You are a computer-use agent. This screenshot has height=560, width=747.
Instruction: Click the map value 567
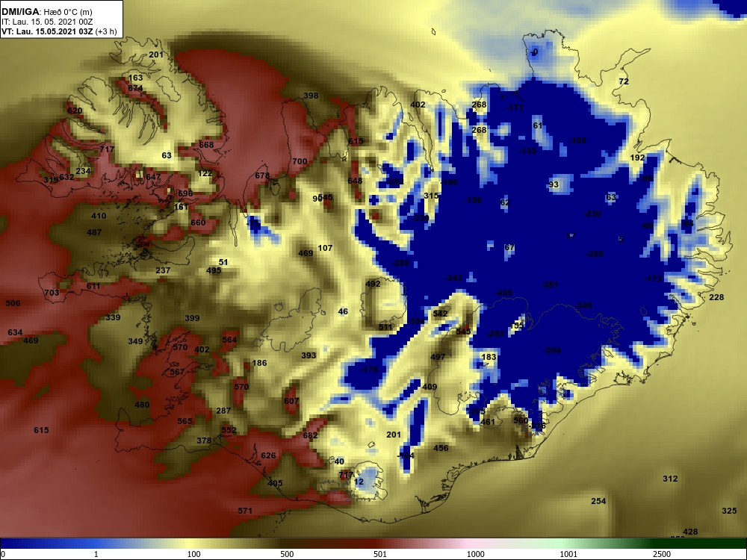(177, 372)
